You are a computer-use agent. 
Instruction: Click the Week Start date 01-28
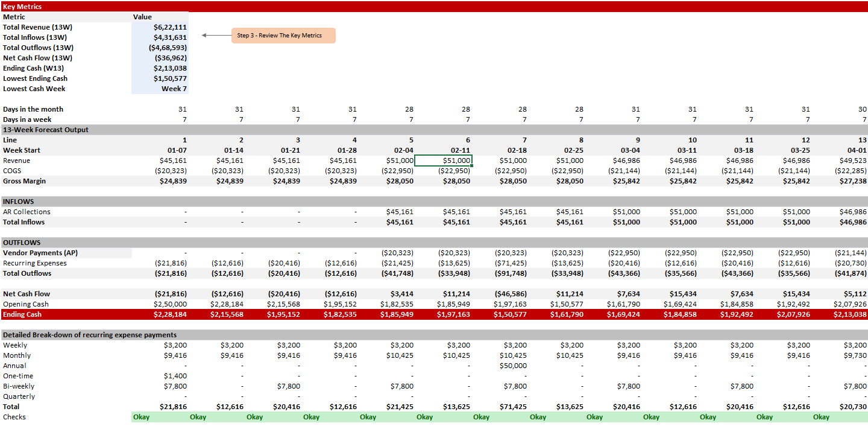(x=348, y=150)
